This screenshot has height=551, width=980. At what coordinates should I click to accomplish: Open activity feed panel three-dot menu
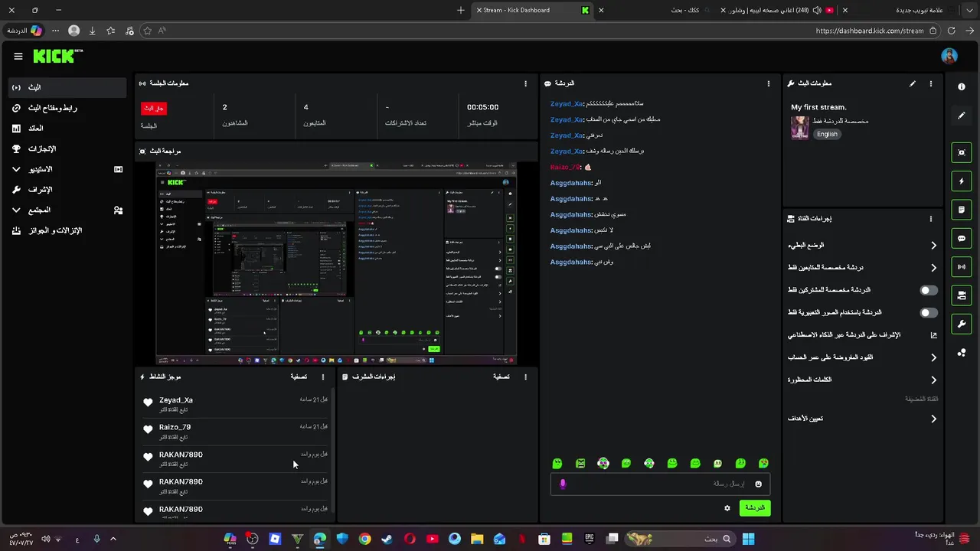[323, 377]
